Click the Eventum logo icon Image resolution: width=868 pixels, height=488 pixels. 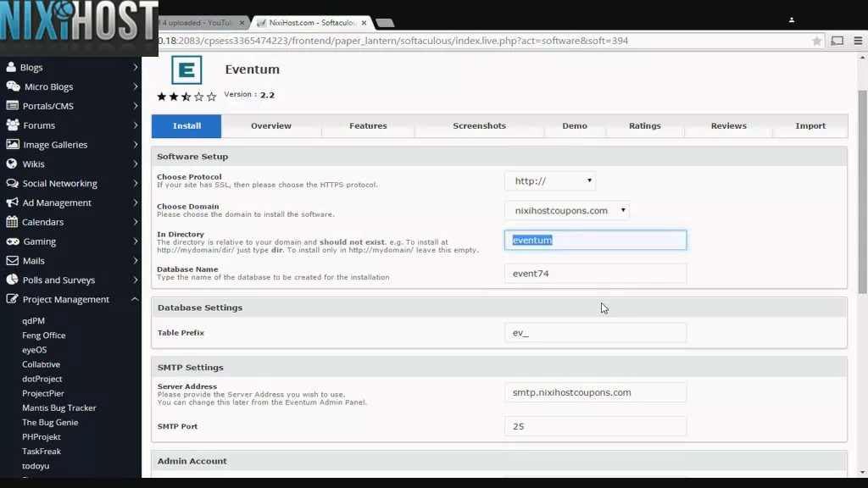tap(186, 69)
